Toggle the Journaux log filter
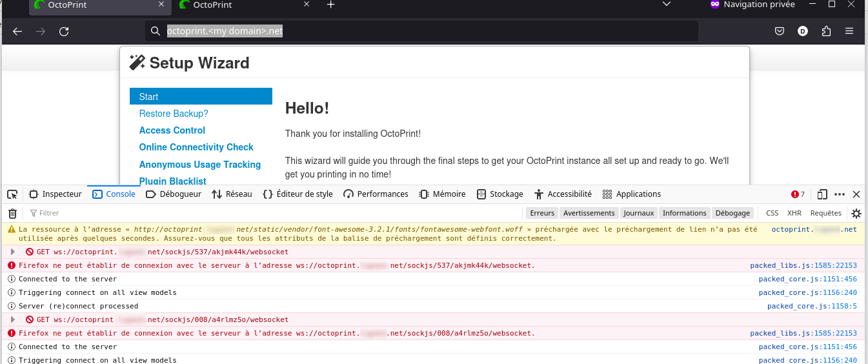Image resolution: width=868 pixels, height=364 pixels. coord(639,213)
